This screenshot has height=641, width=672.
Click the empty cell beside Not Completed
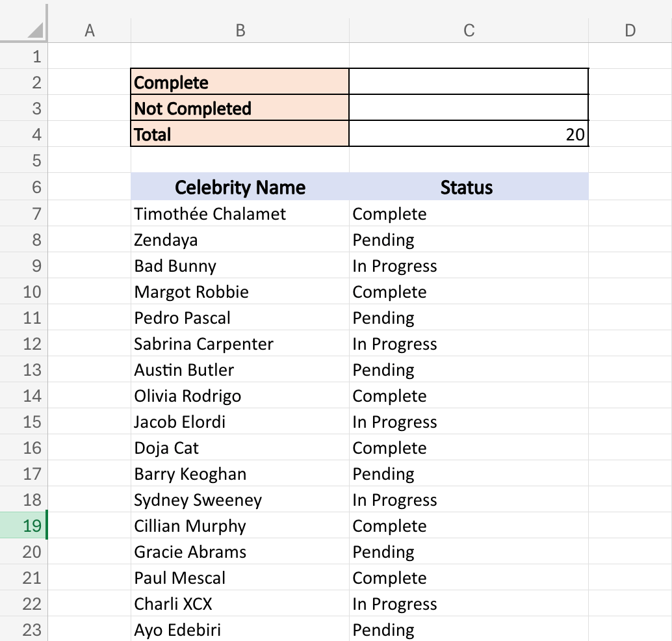469,108
